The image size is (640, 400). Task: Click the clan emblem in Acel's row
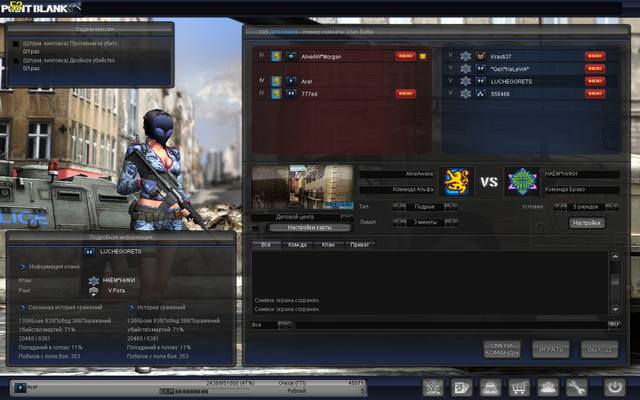pos(276,81)
